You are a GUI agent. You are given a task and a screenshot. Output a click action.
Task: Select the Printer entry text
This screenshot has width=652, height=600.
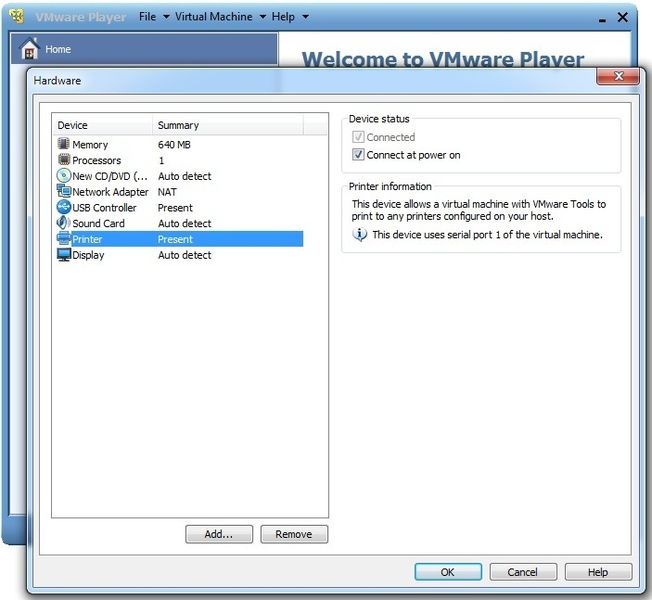[87, 240]
